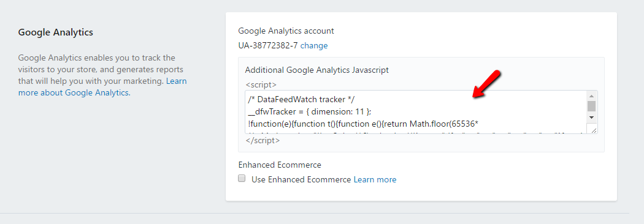Click the "/* DataFeedWatch tracker */" comment line
Viewport: 644px width, 224px height.
pos(301,100)
